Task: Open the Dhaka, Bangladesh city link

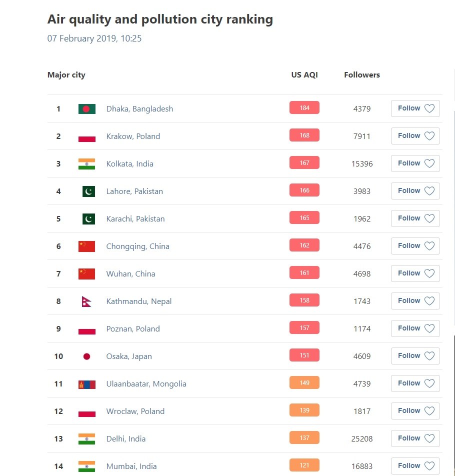Action: 139,109
